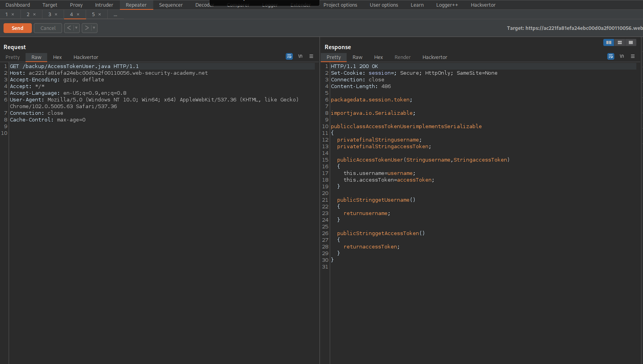643x364 pixels.
Task: Click the Set-Cookie response header
Action: 414,73
